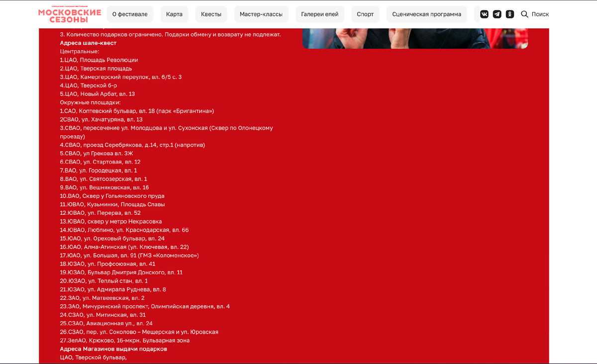Click address ЦАО, Тверской б-р

89,86
